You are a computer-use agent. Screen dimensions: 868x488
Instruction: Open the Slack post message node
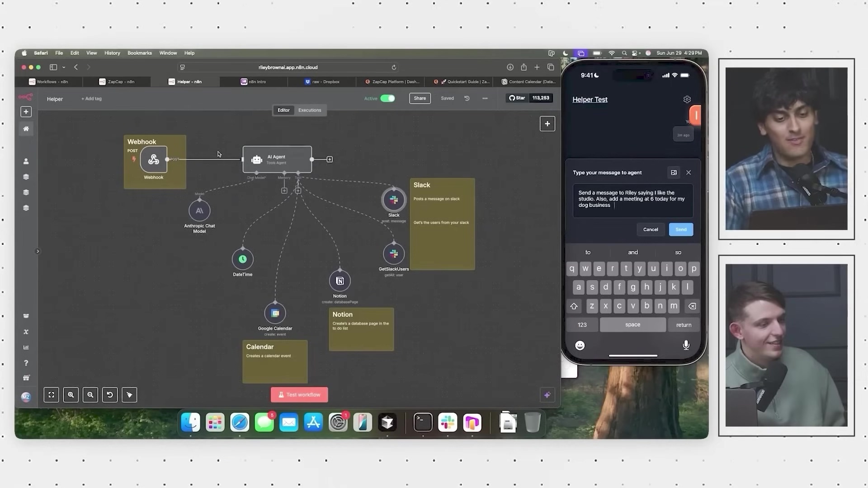(x=394, y=200)
